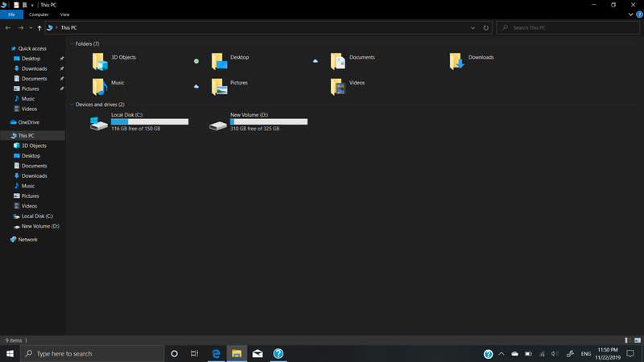The height and width of the screenshot is (362, 644).
Task: Switch to details view layout icon
Action: [628, 340]
